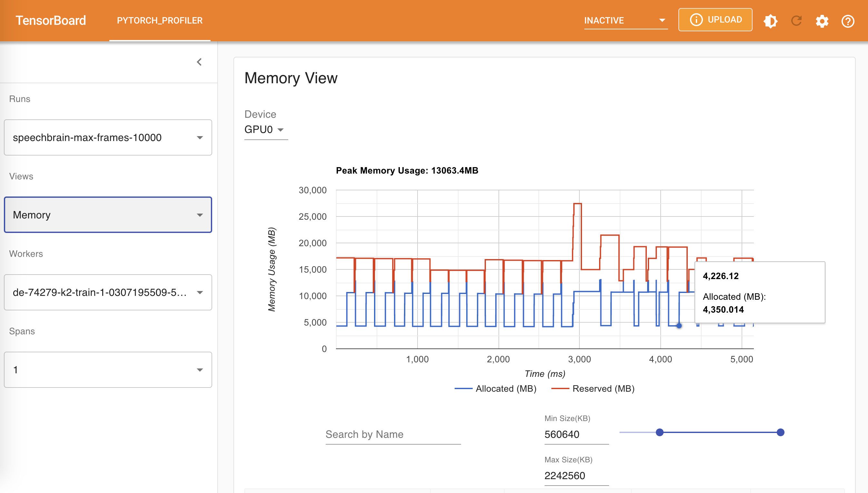Open the INACTIVE plugins dropdown

(626, 20)
